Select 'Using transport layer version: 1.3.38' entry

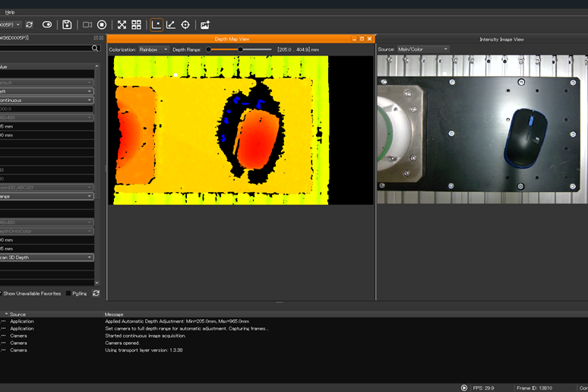pyautogui.click(x=144, y=350)
